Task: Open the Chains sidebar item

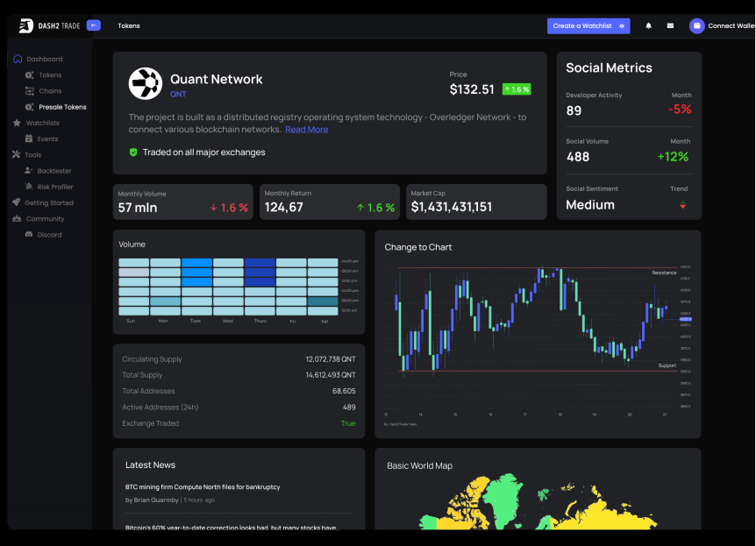Action: pyautogui.click(x=50, y=91)
